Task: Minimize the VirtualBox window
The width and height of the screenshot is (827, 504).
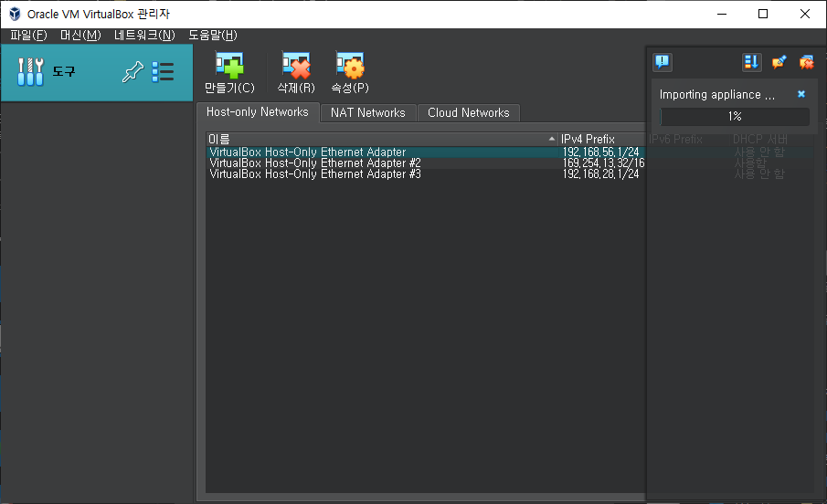Action: point(722,14)
